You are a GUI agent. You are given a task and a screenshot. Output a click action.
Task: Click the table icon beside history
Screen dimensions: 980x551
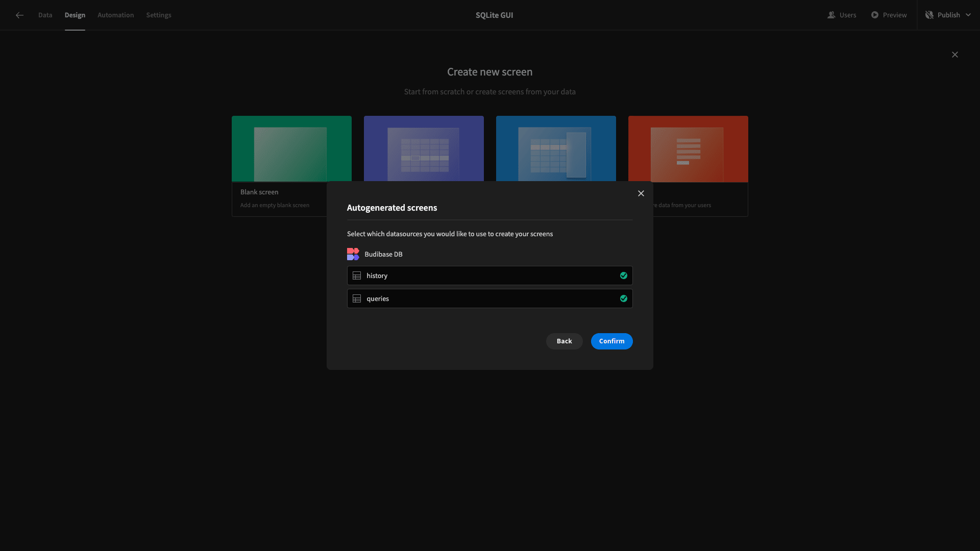[x=357, y=276]
